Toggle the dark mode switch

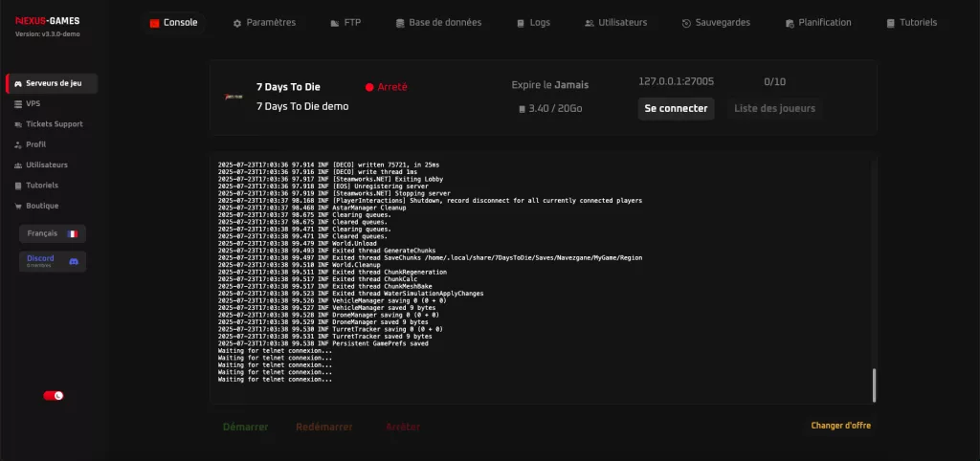click(54, 395)
